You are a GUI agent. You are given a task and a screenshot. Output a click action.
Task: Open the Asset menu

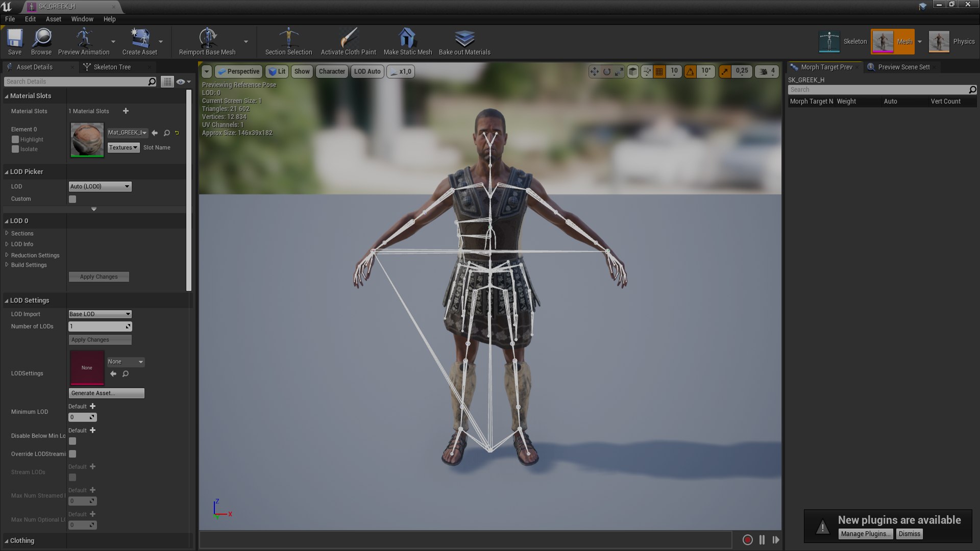54,19
